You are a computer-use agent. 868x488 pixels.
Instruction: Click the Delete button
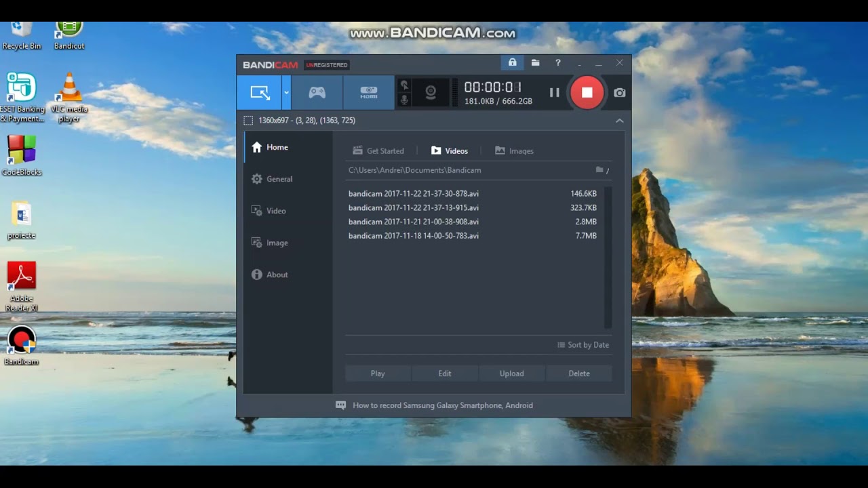(x=579, y=373)
